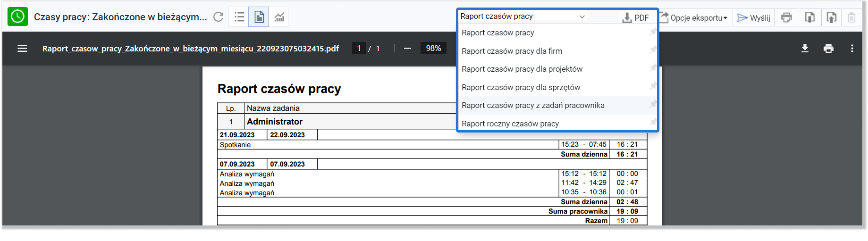Click the PDF page number field
868x241 pixels.
359,48
